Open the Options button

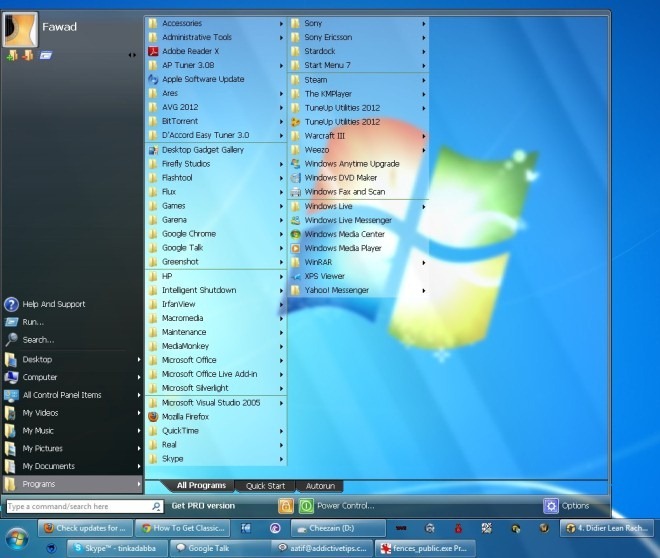click(566, 506)
